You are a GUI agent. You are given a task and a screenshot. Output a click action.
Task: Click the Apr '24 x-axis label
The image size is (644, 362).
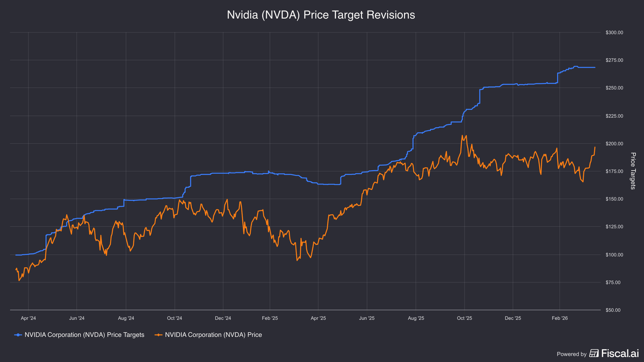click(28, 318)
